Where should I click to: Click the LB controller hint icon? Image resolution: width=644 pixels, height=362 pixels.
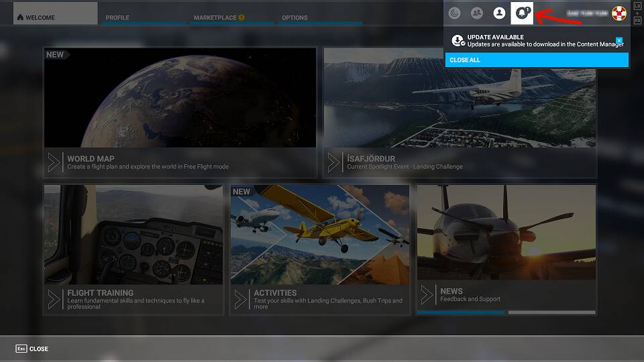point(637,7)
